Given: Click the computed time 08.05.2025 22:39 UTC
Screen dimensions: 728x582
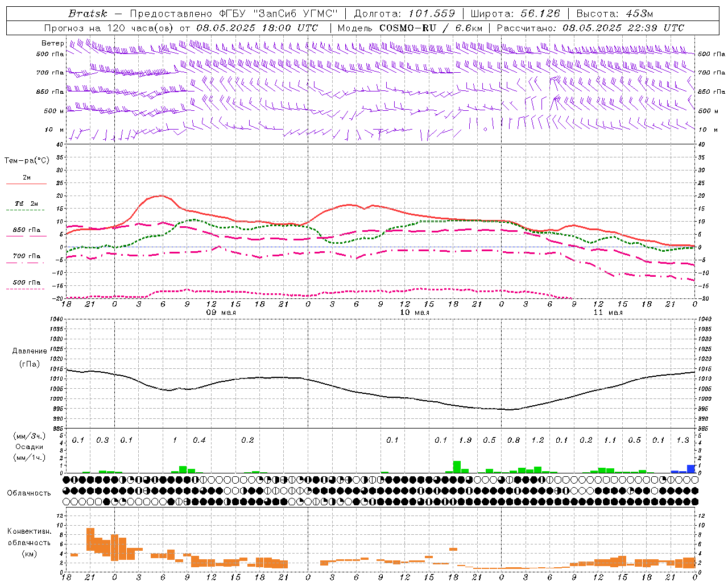Looking at the screenshot, I should (x=623, y=28).
